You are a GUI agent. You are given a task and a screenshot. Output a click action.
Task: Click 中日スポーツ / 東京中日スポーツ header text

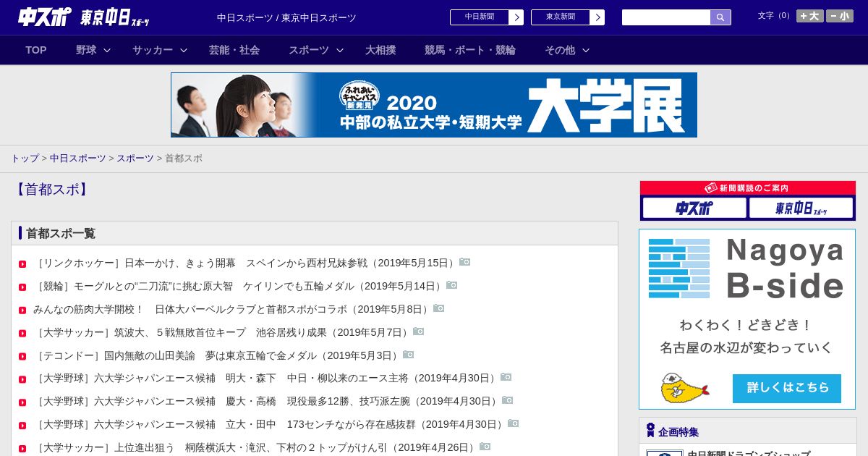pyautogui.click(x=287, y=17)
